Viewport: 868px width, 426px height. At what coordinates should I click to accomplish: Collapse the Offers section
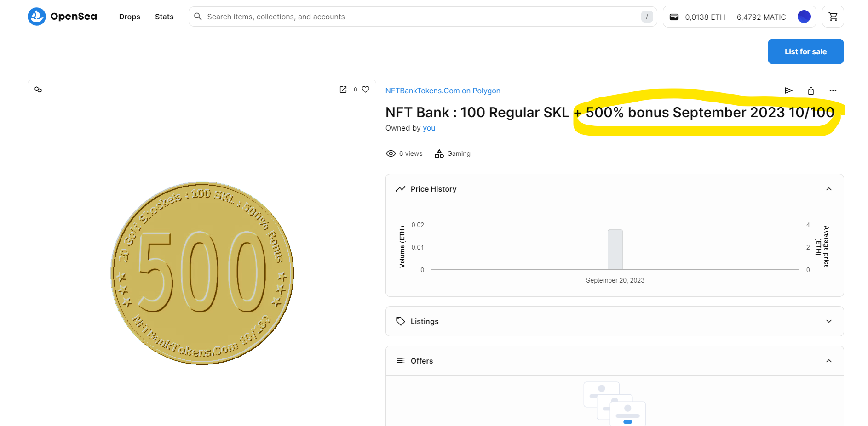828,361
